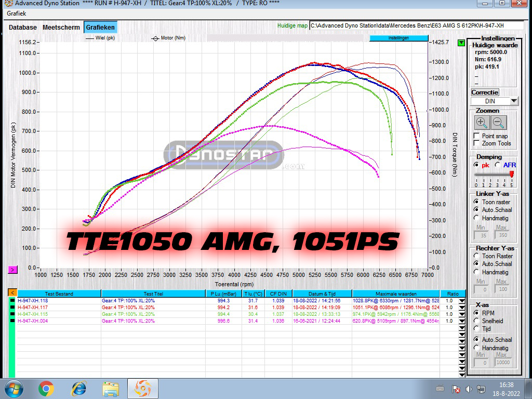
Task: Enable the Zoom Tools checkbox
Action: [477, 143]
